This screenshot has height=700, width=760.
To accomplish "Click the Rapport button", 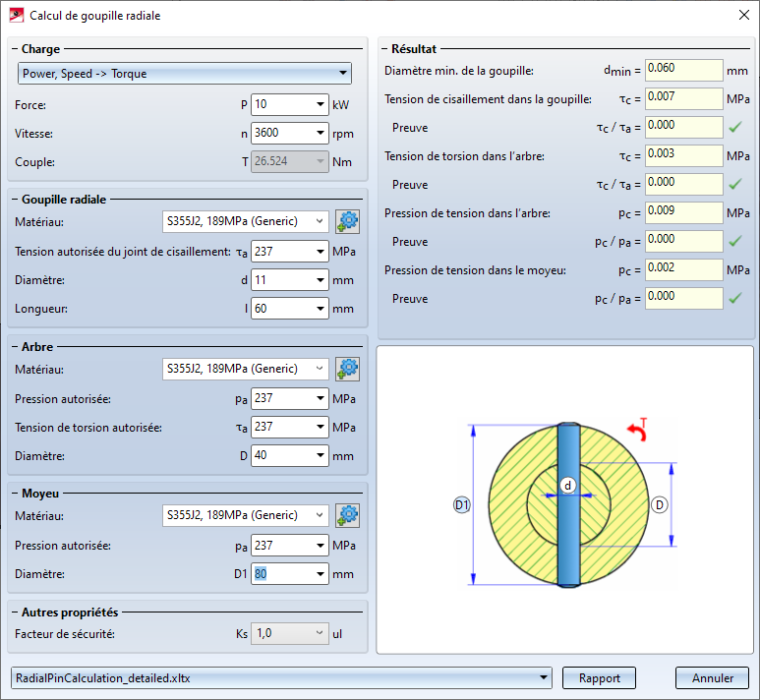I will (599, 677).
